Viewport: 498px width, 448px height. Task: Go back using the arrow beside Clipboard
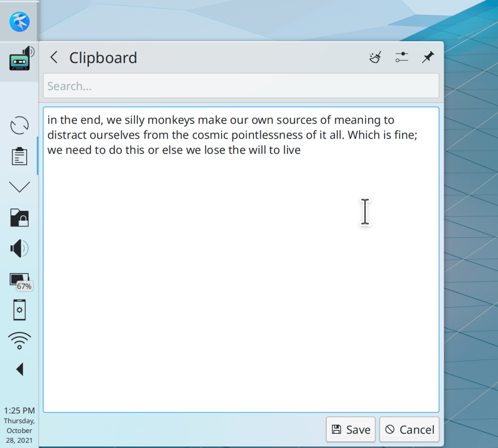(x=53, y=58)
